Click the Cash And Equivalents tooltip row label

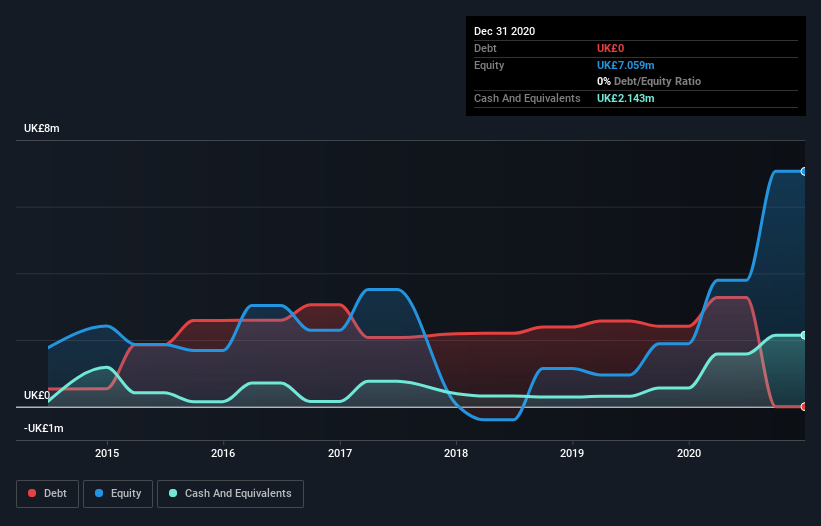[527, 98]
